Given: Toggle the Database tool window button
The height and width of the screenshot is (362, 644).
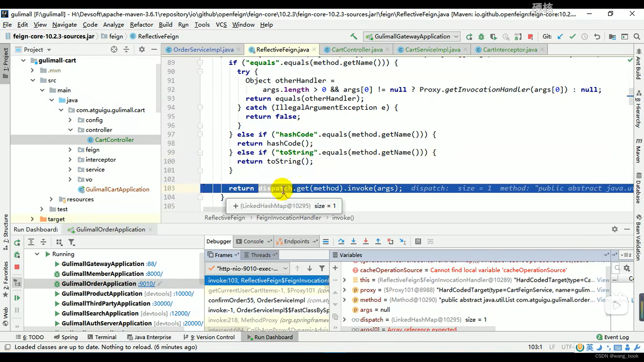Looking at the screenshot, I should pos(638,188).
